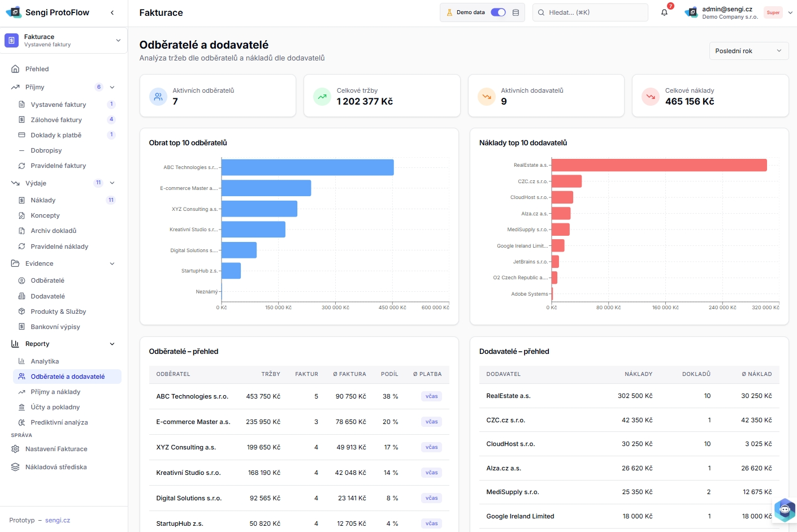Image resolution: width=797 pixels, height=532 pixels.
Task: Collapse sidebar with the left chevron icon
Action: [x=112, y=12]
